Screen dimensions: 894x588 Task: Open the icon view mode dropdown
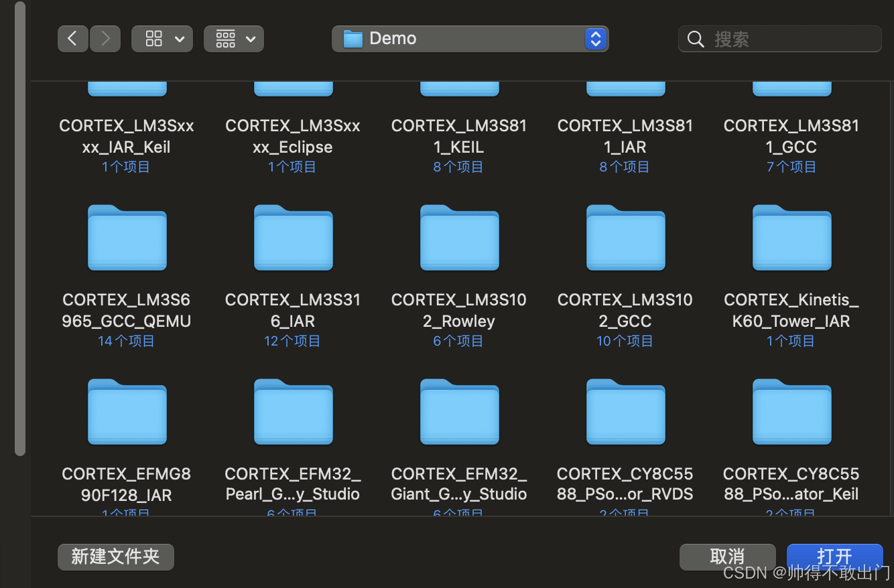coord(162,39)
